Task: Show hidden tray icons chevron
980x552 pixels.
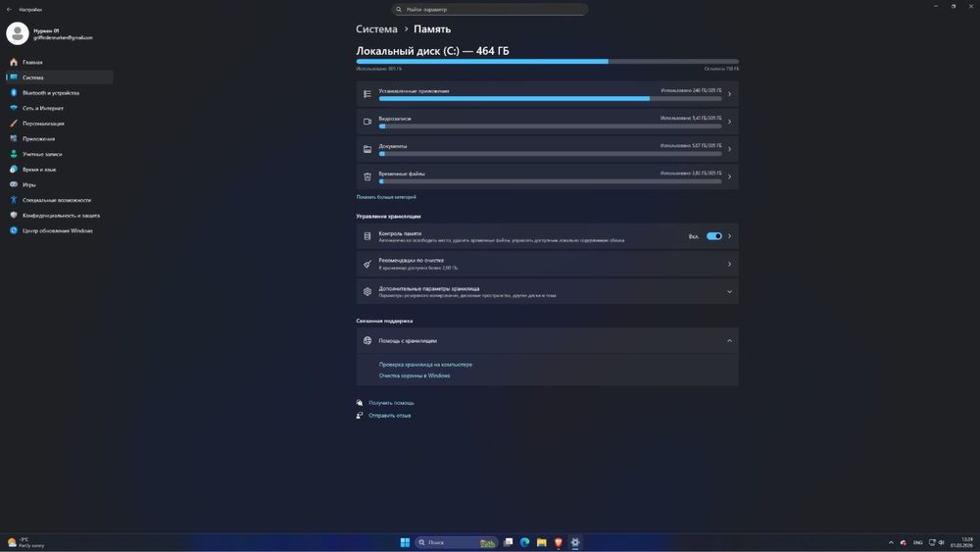Action: click(x=891, y=542)
